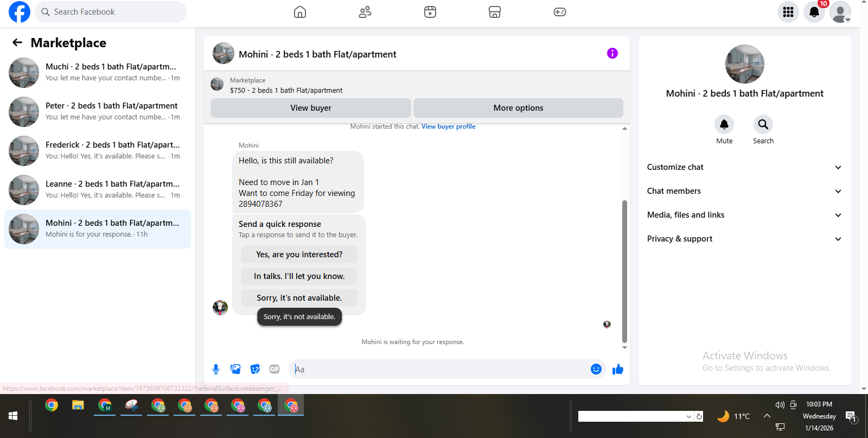Open File Explorer in the taskbar
868x438 pixels.
pyautogui.click(x=78, y=405)
